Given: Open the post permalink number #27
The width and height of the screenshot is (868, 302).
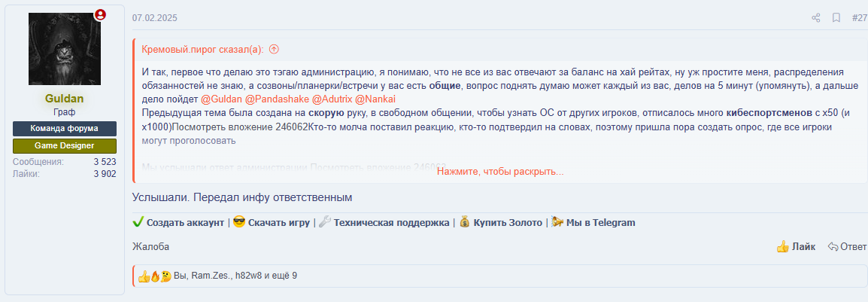Looking at the screenshot, I should 859,18.
